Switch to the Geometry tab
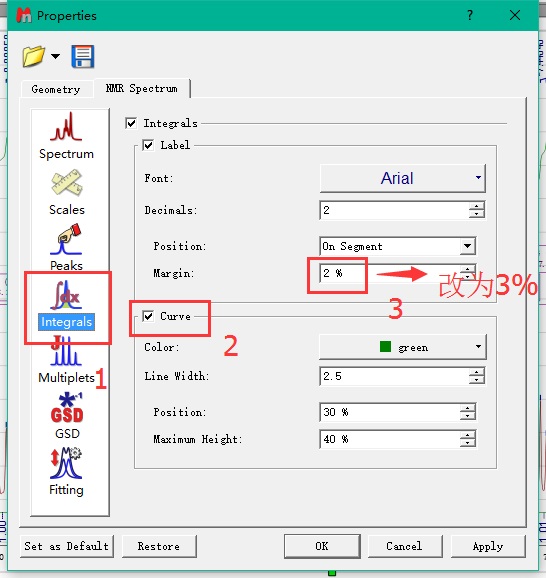This screenshot has height=578, width=546. [x=56, y=89]
